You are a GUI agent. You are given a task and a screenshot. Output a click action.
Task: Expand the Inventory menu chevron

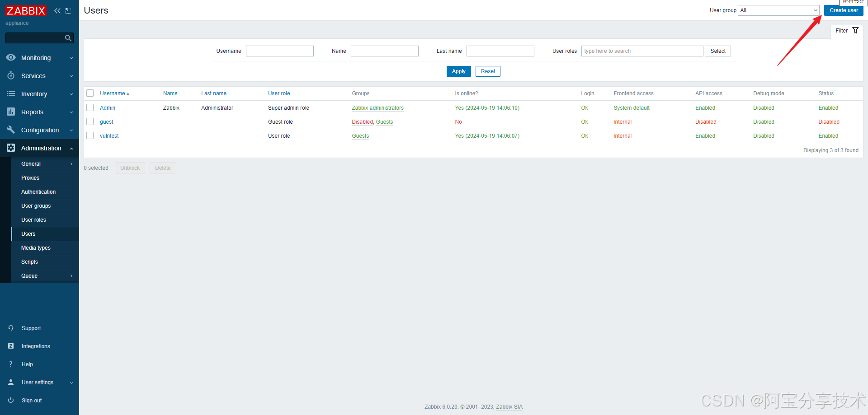coord(71,94)
